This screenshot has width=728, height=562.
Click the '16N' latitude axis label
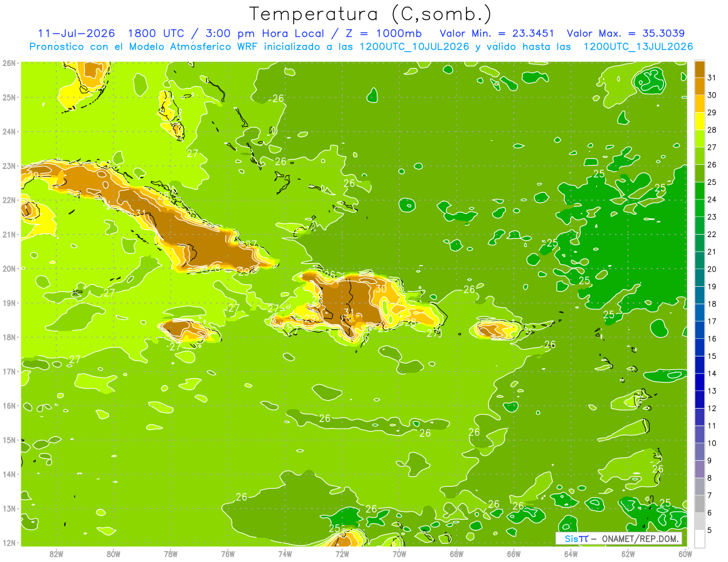tap(8, 405)
